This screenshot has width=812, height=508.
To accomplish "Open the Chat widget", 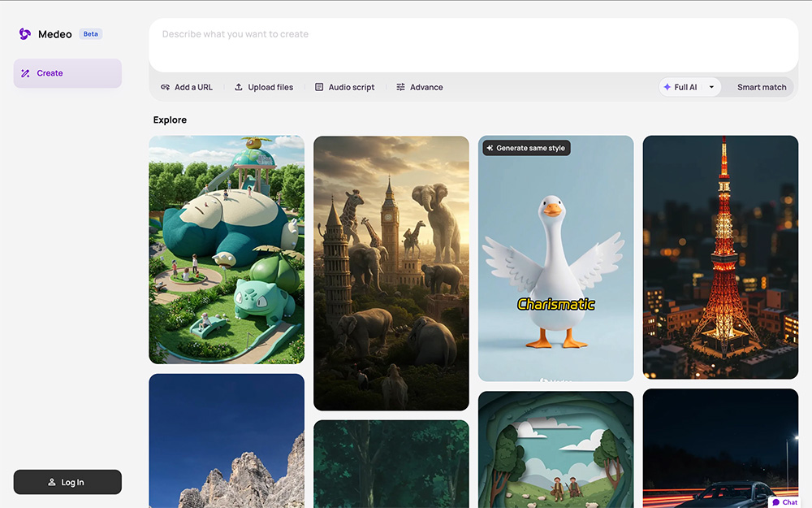I will point(784,501).
